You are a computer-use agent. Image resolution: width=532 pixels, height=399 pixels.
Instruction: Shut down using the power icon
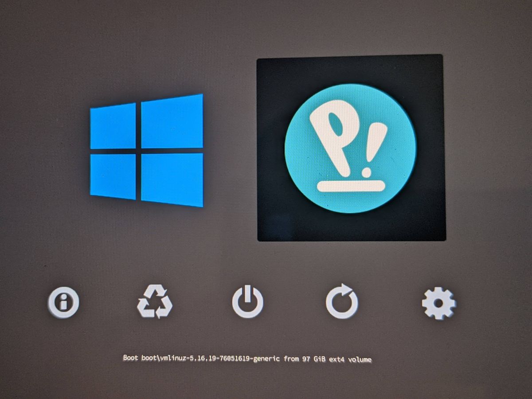click(248, 302)
